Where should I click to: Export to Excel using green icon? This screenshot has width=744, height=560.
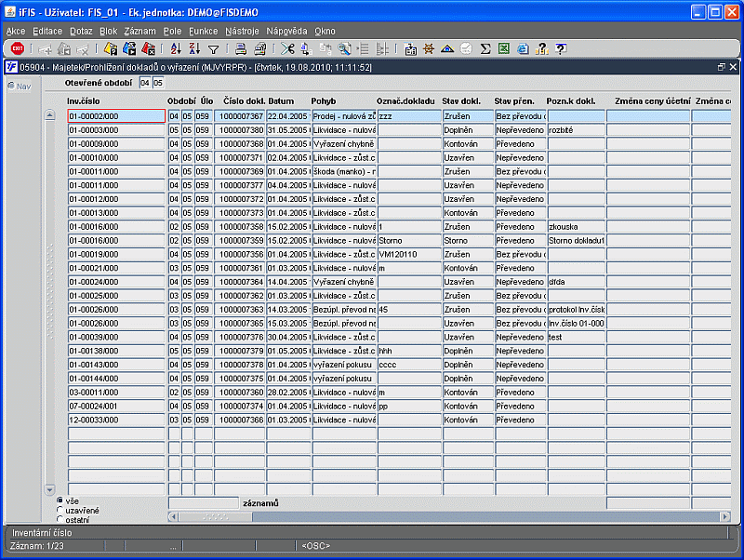504,48
